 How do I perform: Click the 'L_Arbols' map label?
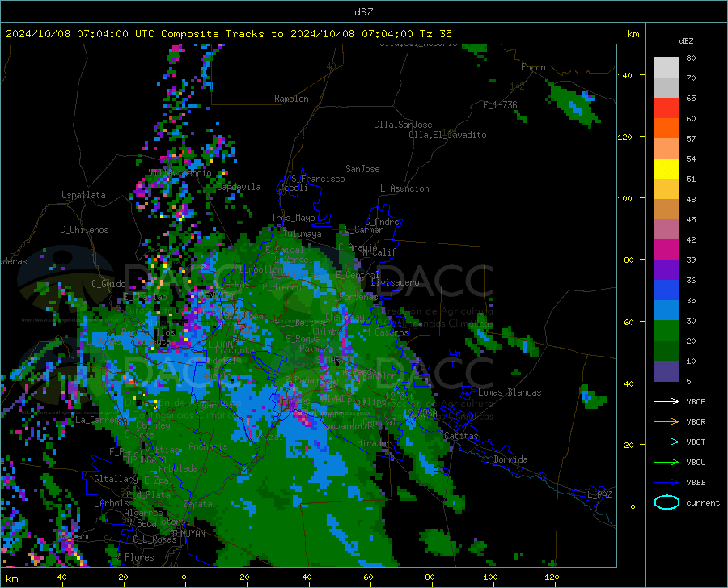click(x=109, y=503)
